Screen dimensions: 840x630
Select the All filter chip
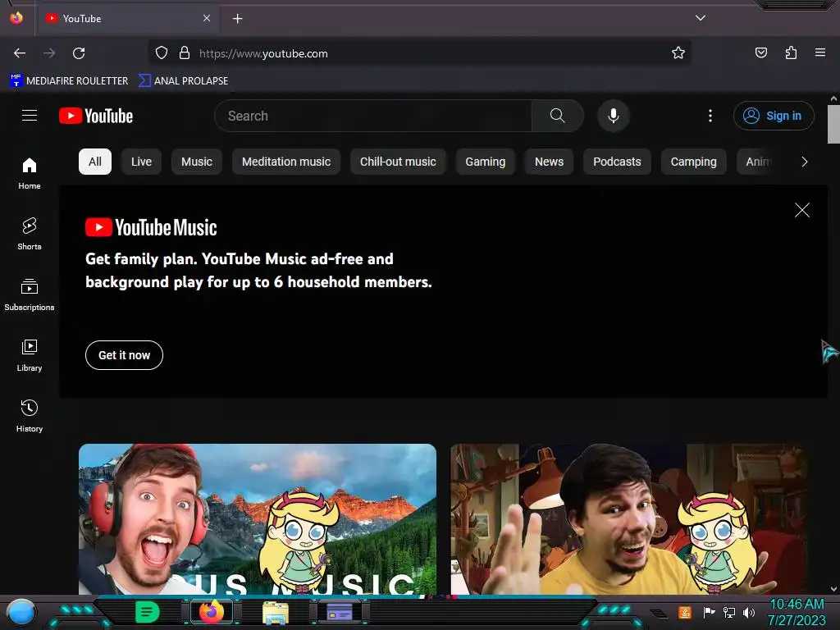click(x=95, y=162)
